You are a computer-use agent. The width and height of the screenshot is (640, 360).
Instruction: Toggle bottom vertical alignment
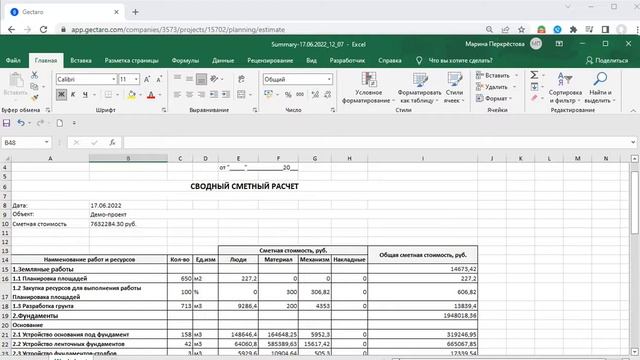[x=201, y=79]
